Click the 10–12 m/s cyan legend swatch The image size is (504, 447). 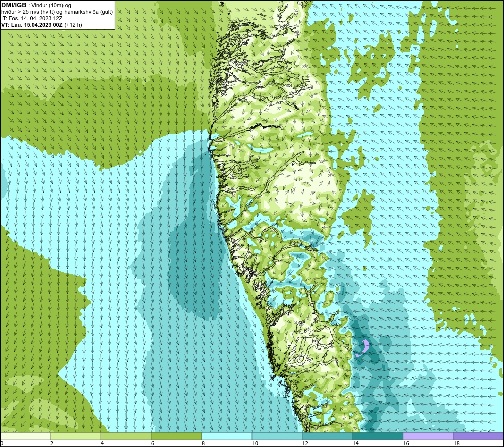point(277,436)
